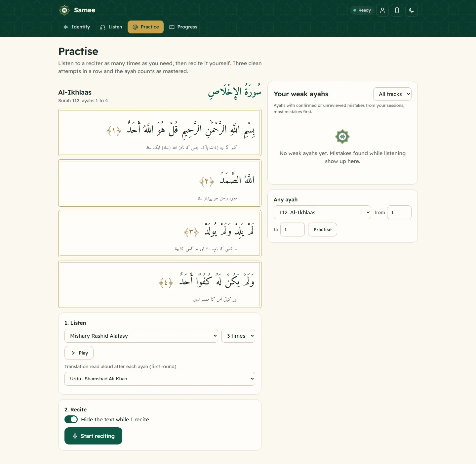This screenshot has width=476, height=464.
Task: Open the All tracks dropdown
Action: (392, 94)
